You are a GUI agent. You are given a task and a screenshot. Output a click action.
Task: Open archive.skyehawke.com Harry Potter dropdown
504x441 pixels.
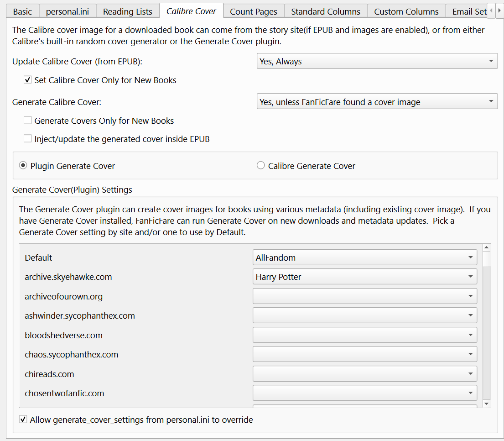[364, 277]
